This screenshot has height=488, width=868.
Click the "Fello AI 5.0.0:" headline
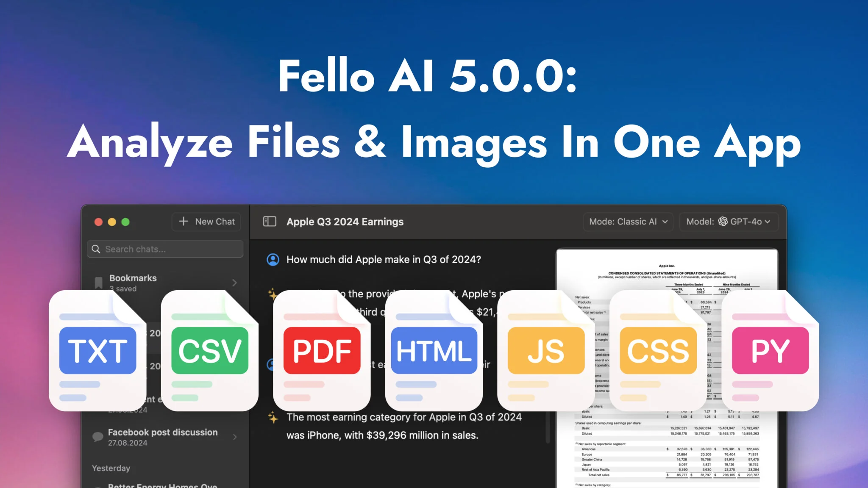[x=428, y=75]
